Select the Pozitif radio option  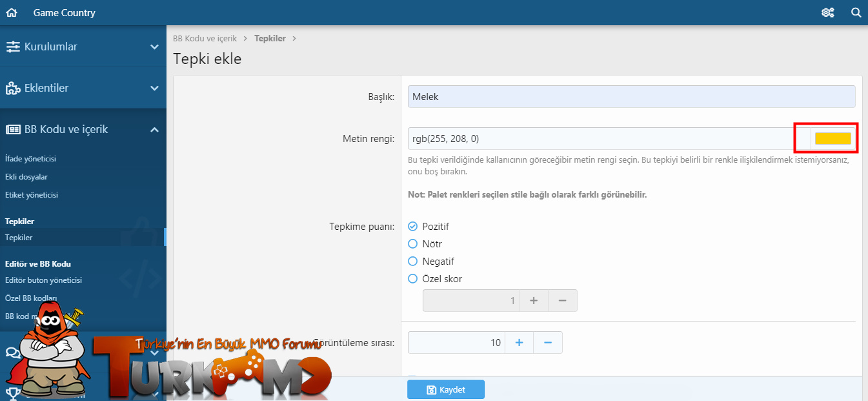[x=413, y=226]
